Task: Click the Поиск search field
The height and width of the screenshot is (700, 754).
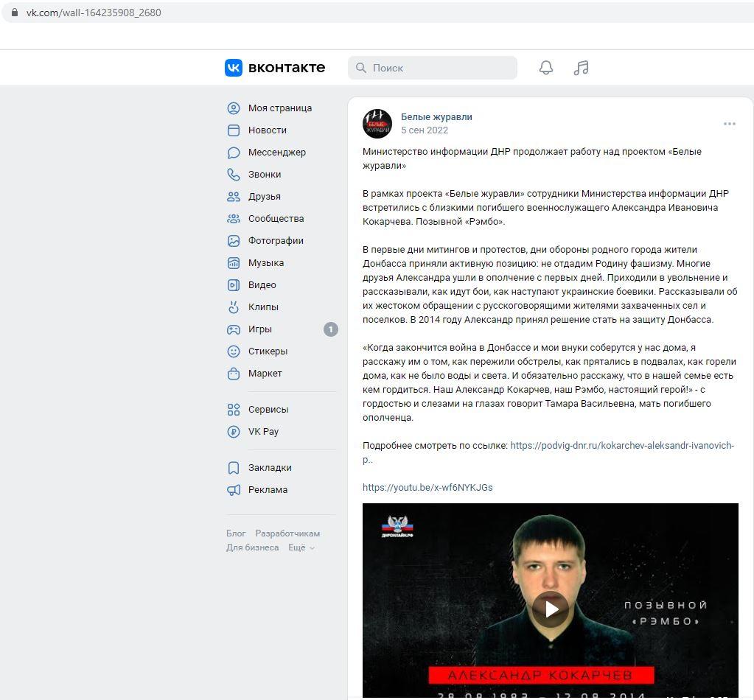Action: (433, 68)
